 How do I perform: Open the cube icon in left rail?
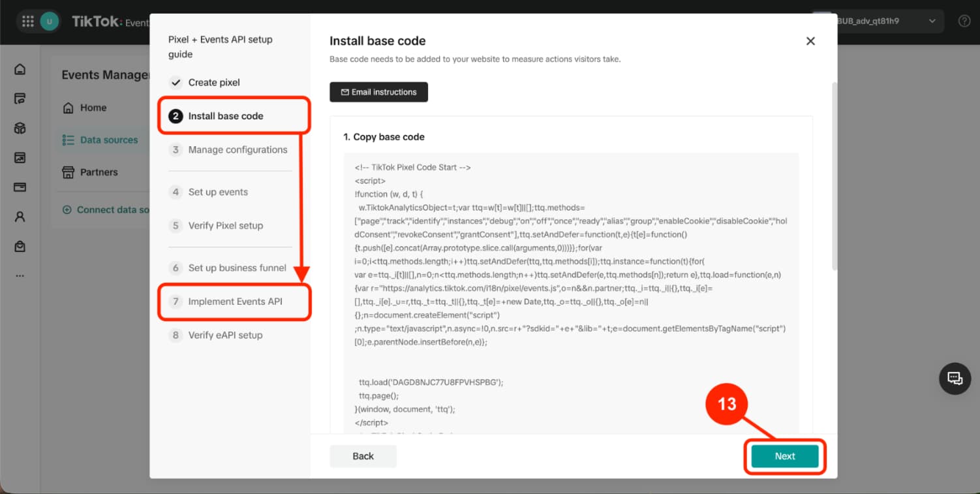pos(20,129)
